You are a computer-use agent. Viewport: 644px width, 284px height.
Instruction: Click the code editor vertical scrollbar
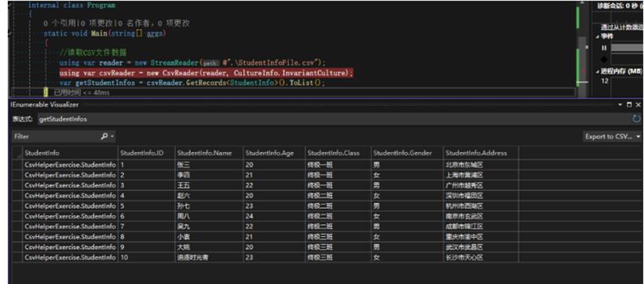click(583, 49)
